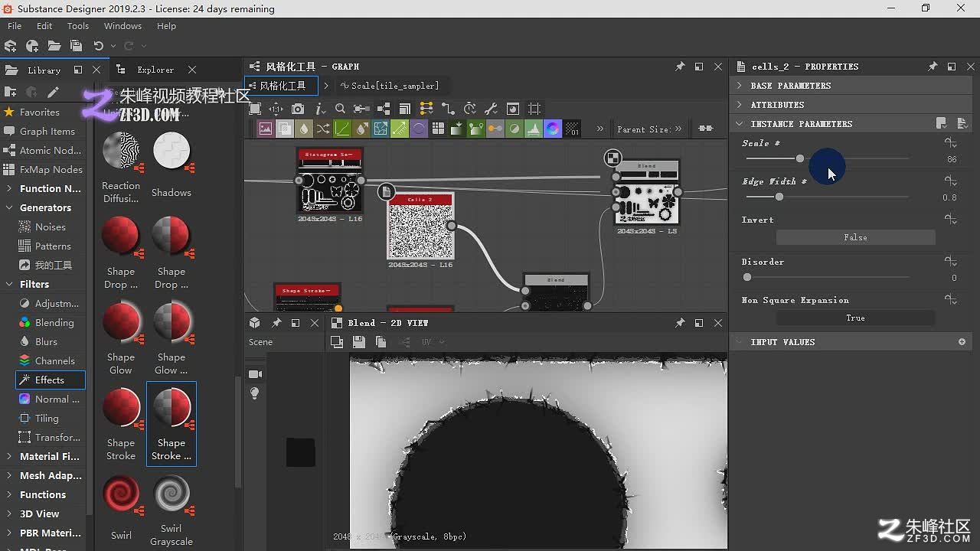Save all packages with the disk icon

(76, 46)
